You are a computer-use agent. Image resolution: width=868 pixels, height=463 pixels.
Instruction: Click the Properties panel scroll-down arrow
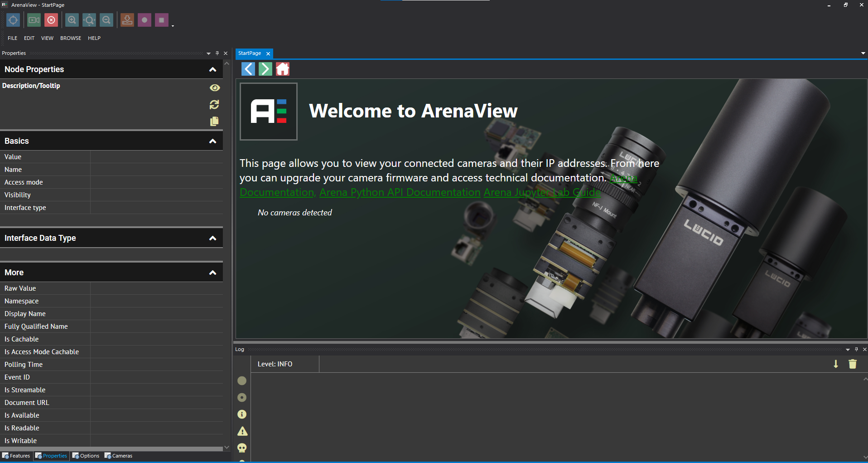227,448
